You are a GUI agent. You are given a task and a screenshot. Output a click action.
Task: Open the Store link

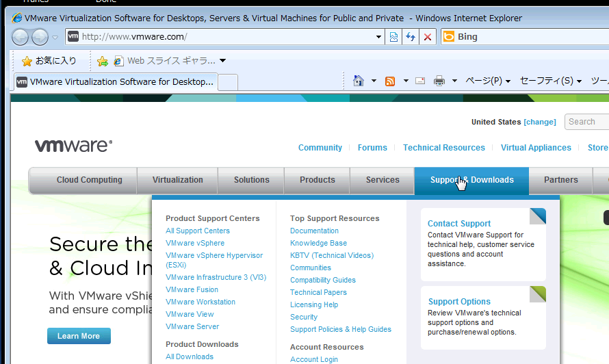click(598, 148)
